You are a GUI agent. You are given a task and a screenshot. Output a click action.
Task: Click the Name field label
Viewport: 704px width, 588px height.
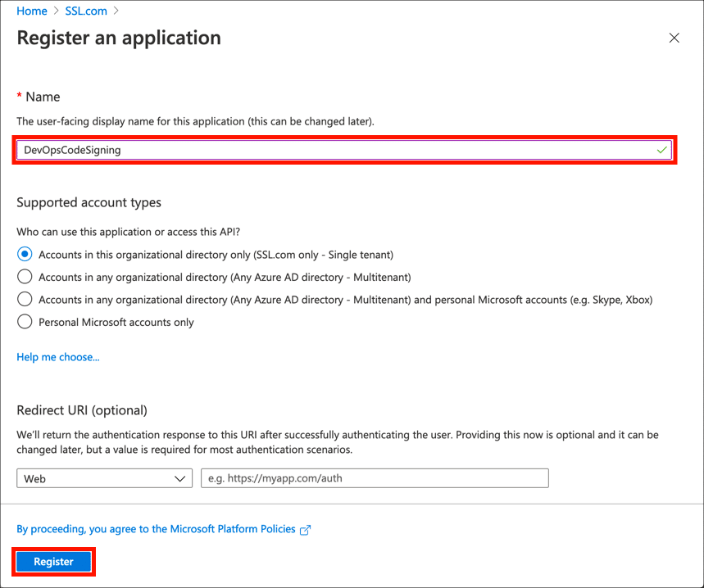[43, 97]
